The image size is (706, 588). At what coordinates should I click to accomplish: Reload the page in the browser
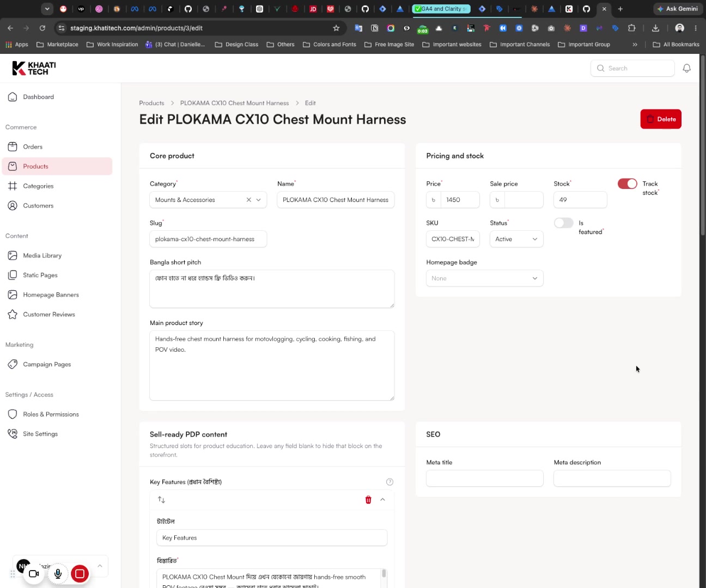coord(42,28)
